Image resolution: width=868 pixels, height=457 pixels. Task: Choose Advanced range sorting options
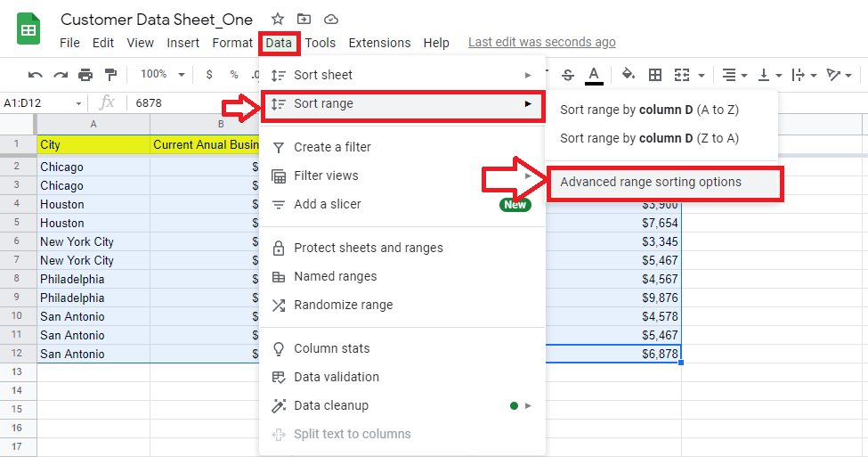[x=651, y=182]
